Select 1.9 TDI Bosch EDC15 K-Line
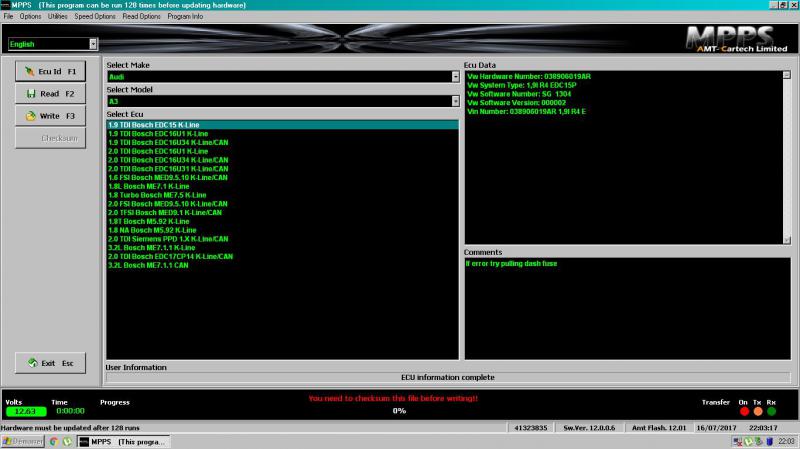Viewport: 800px width, 449px height. pyautogui.click(x=283, y=124)
